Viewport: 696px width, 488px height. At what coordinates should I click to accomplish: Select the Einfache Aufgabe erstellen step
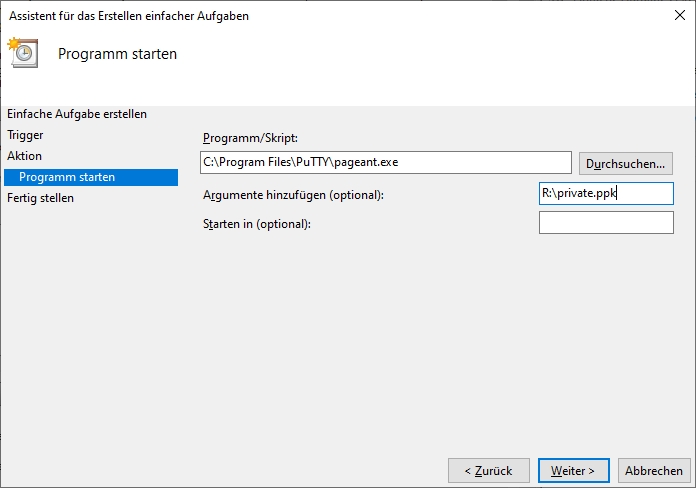[x=77, y=114]
